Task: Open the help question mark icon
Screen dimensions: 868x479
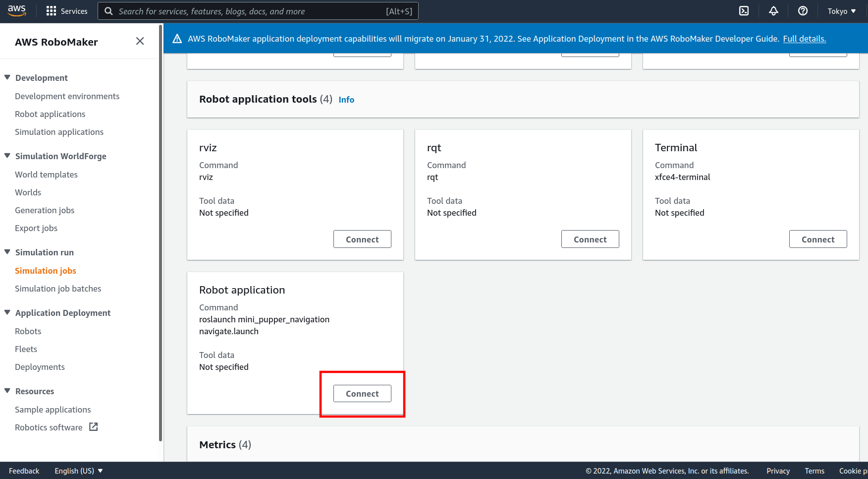Action: coord(803,11)
